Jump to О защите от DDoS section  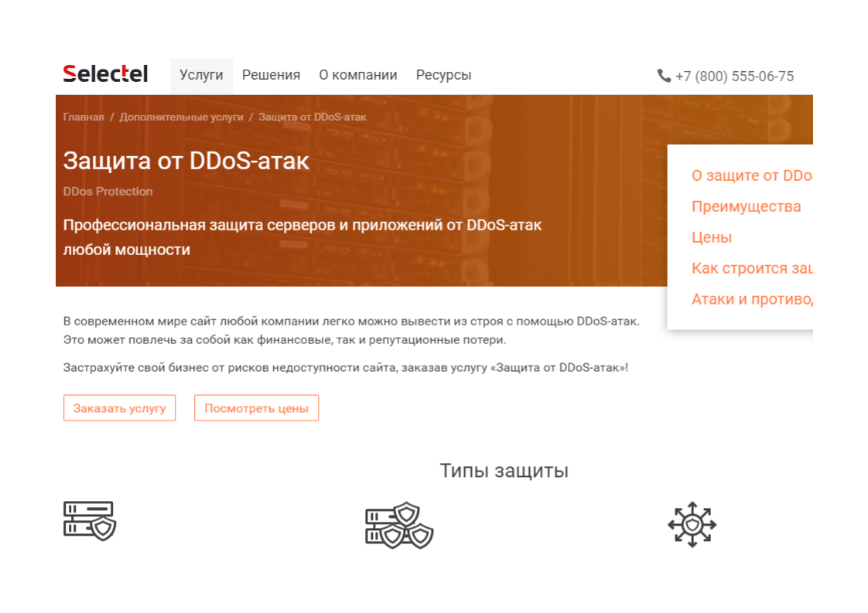752,175
